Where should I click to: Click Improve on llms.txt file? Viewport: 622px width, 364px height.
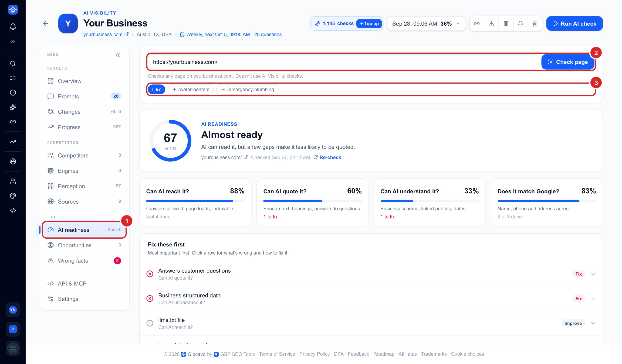click(573, 323)
